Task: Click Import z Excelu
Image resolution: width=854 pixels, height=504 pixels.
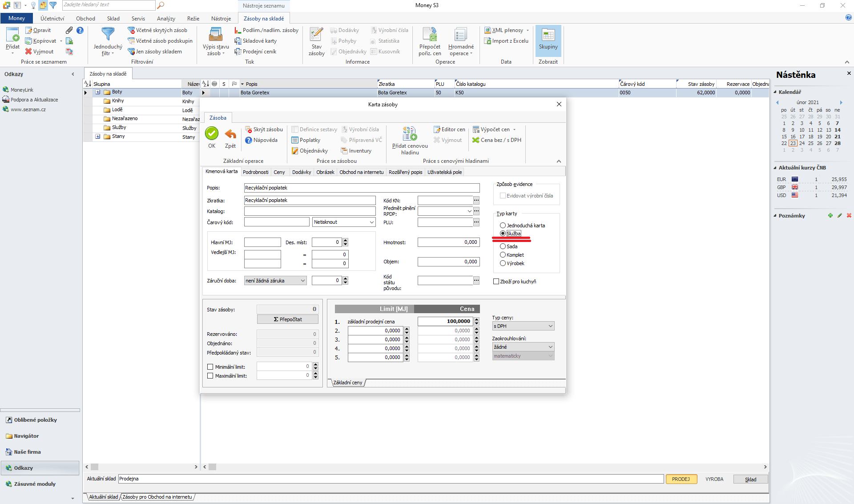Action: [x=507, y=41]
